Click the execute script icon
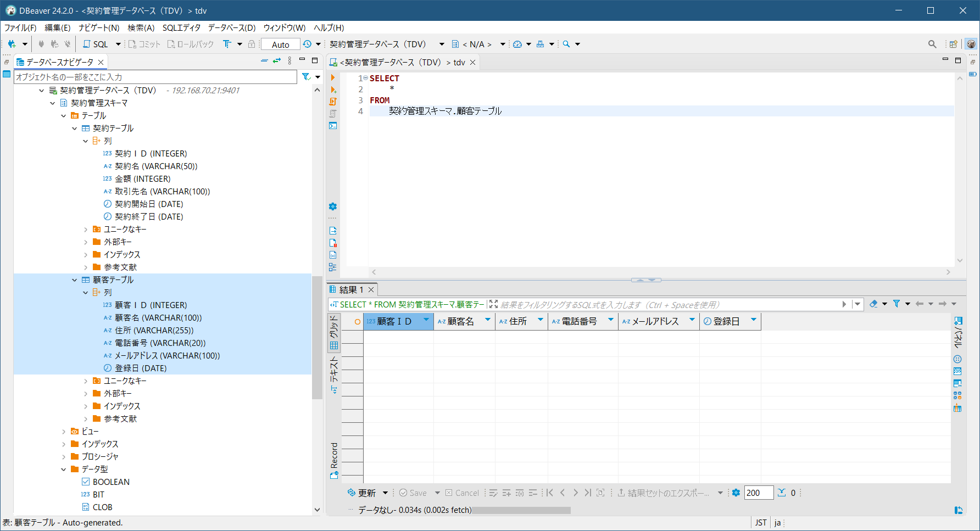This screenshot has width=980, height=531. pos(333,102)
